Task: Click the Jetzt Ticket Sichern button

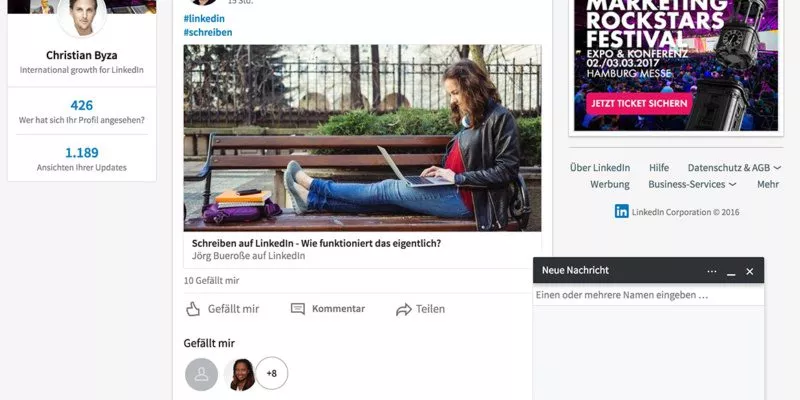Action: pyautogui.click(x=639, y=104)
